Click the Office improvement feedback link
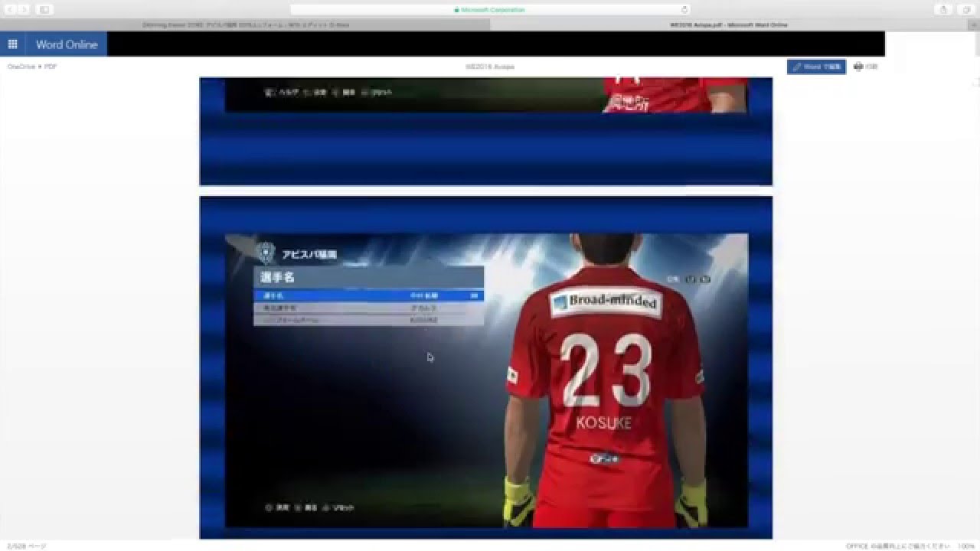This screenshot has height=551, width=980. (897, 546)
